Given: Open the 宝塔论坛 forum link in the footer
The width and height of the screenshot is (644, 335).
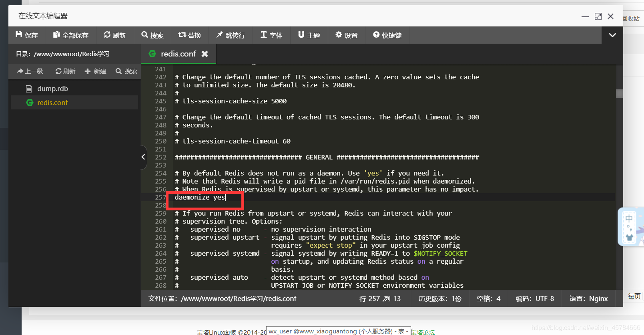Looking at the screenshot, I should 423,332.
